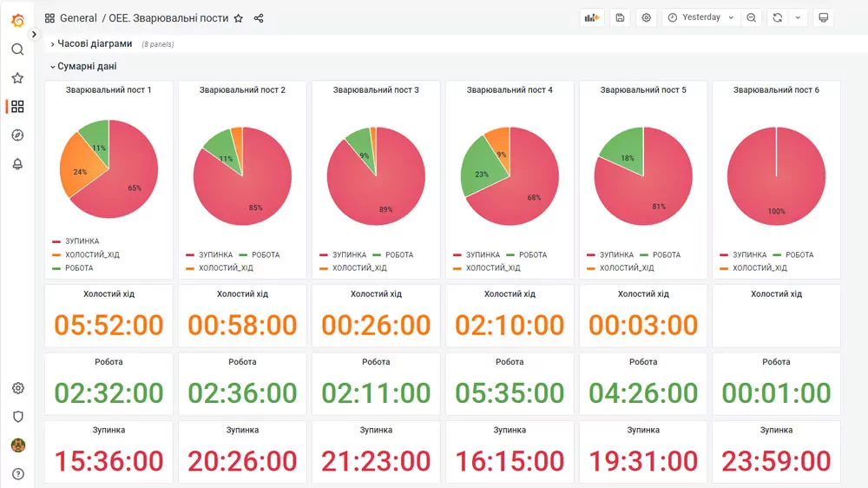Viewport: 868px width, 488px height.
Task: Open the General folder breadcrumb
Action: click(78, 18)
